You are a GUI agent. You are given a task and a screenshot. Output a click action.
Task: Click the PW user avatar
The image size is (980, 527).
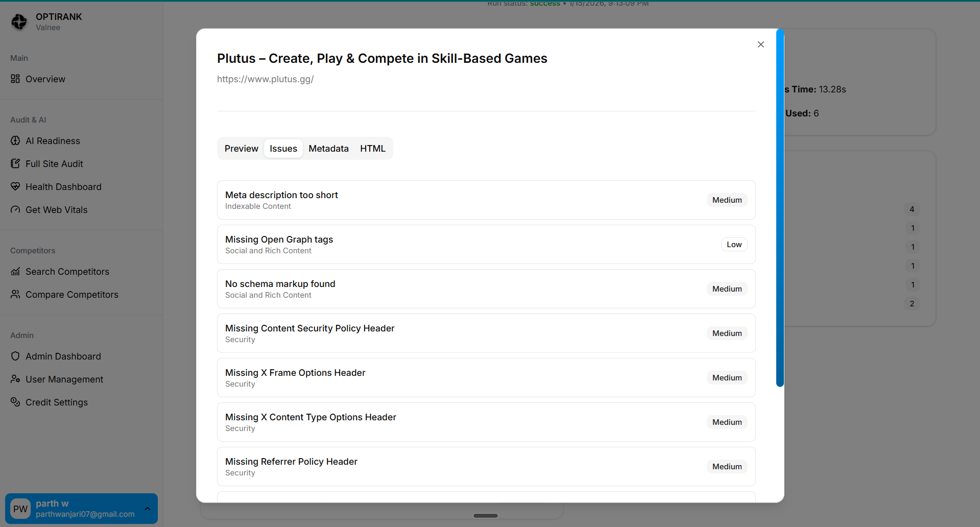pyautogui.click(x=20, y=509)
